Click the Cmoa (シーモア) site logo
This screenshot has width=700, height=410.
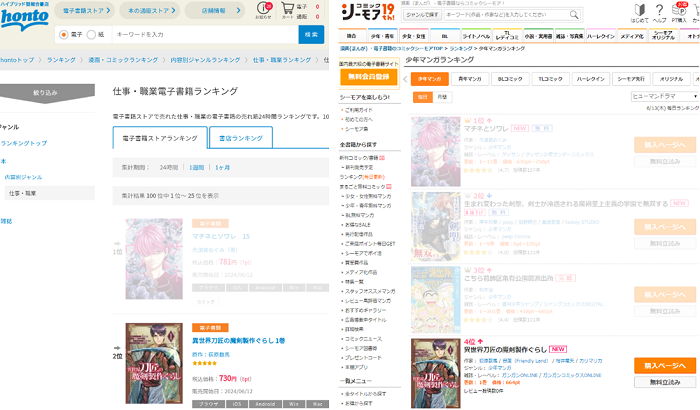(367, 12)
